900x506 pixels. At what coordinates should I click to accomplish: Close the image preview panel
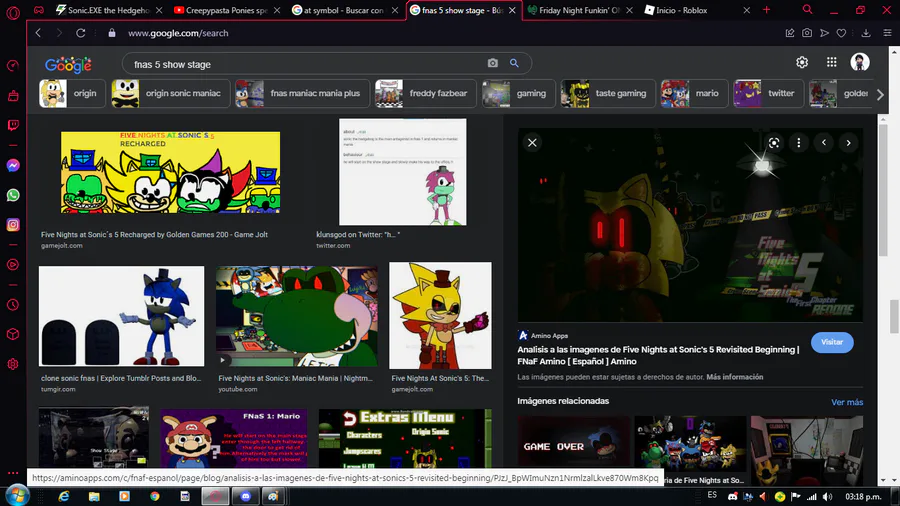532,143
